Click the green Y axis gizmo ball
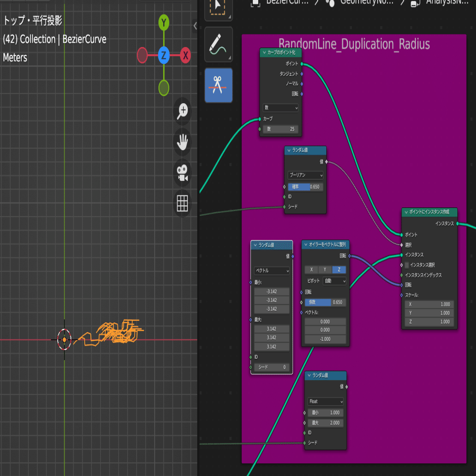476x476 pixels. click(x=164, y=22)
